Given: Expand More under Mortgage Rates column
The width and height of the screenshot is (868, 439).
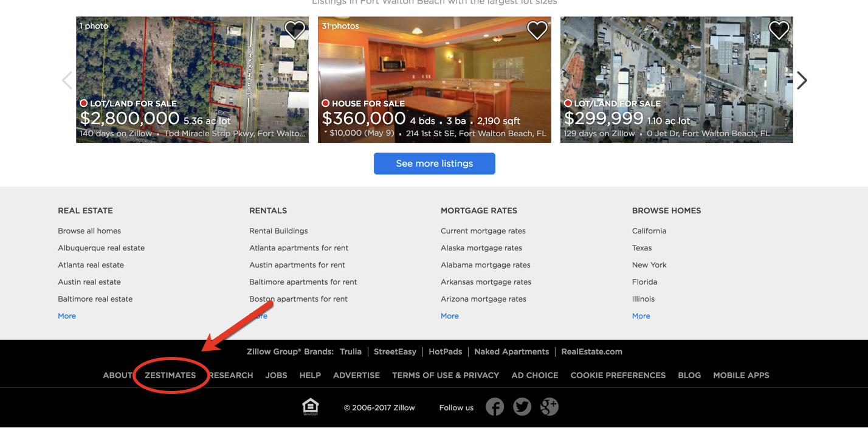Looking at the screenshot, I should coord(450,316).
